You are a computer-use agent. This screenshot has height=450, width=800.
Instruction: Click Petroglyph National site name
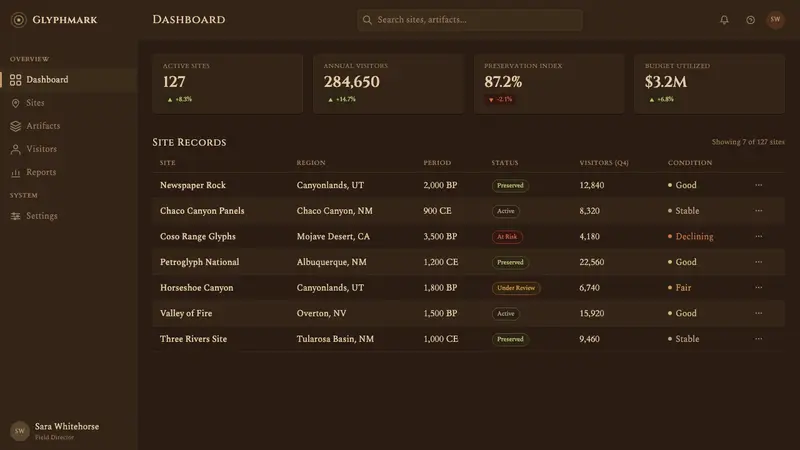tap(199, 262)
